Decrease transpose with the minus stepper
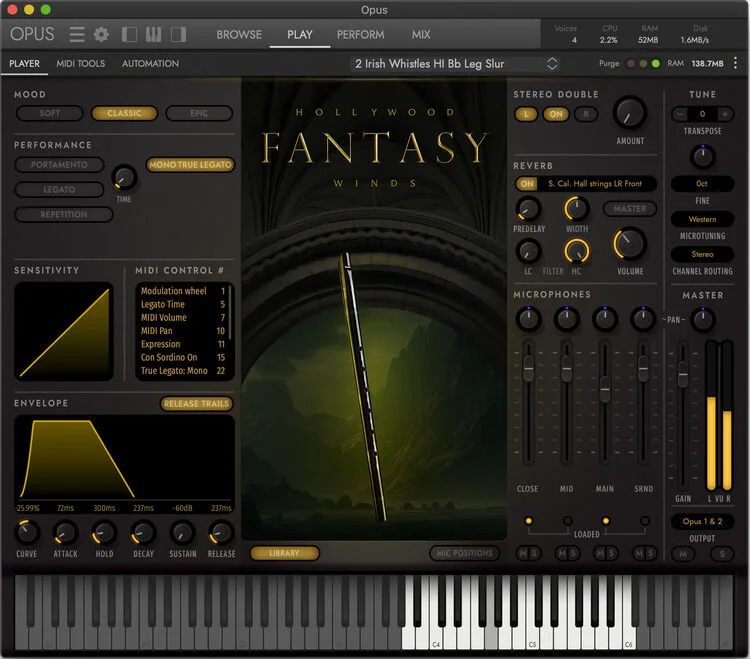Viewport: 750px width, 659px height. tap(679, 114)
